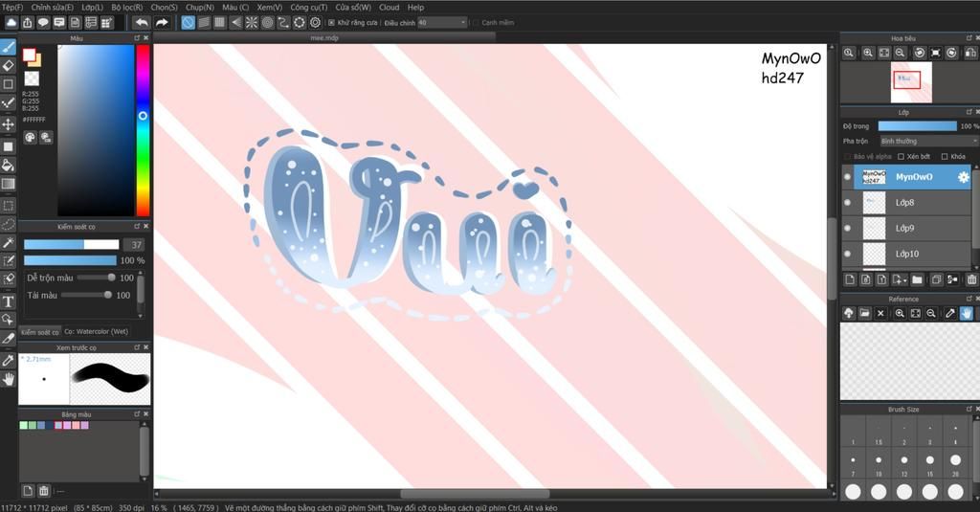
Task: Click the brush size value field 37
Action: click(x=135, y=244)
